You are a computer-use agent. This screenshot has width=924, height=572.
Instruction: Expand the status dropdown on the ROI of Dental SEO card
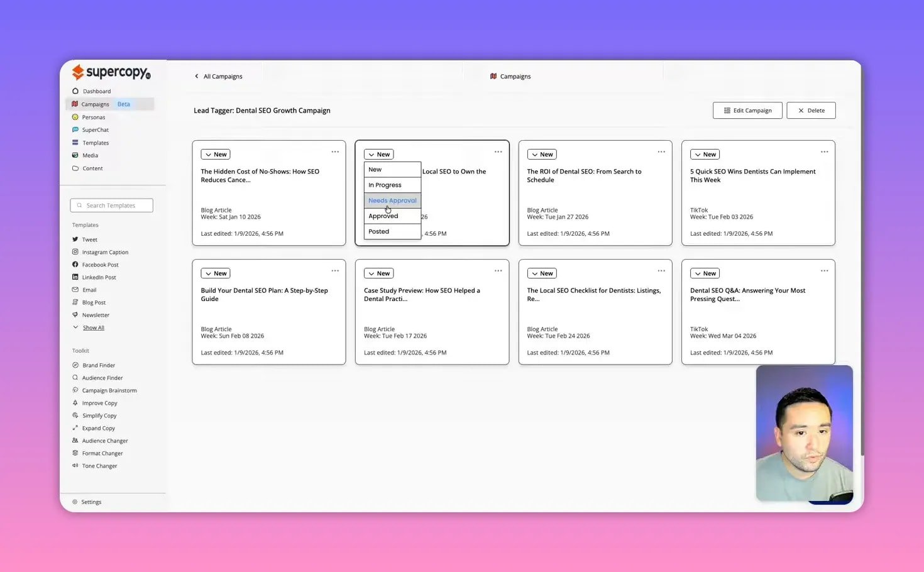point(541,154)
